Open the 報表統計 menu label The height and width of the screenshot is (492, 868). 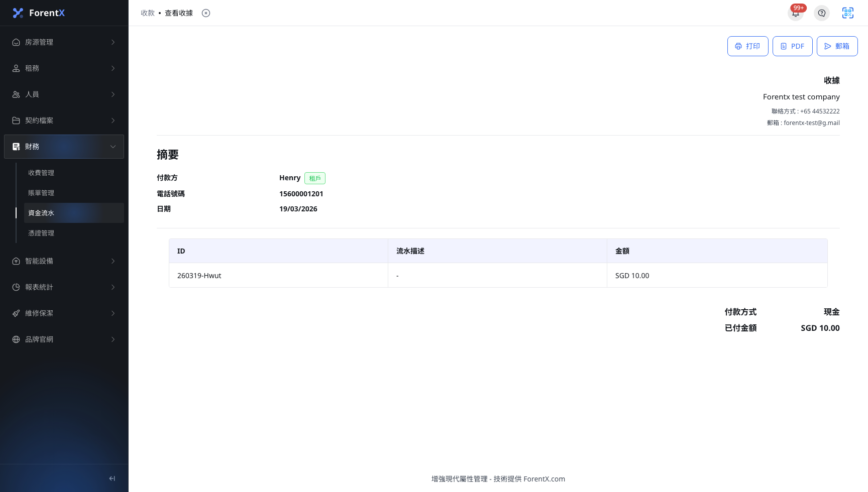[x=39, y=287]
